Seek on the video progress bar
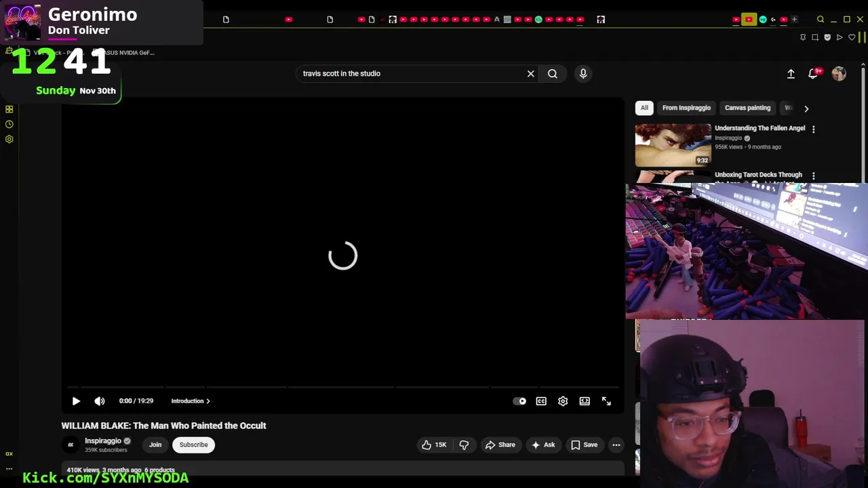The height and width of the screenshot is (488, 868). 342,388
